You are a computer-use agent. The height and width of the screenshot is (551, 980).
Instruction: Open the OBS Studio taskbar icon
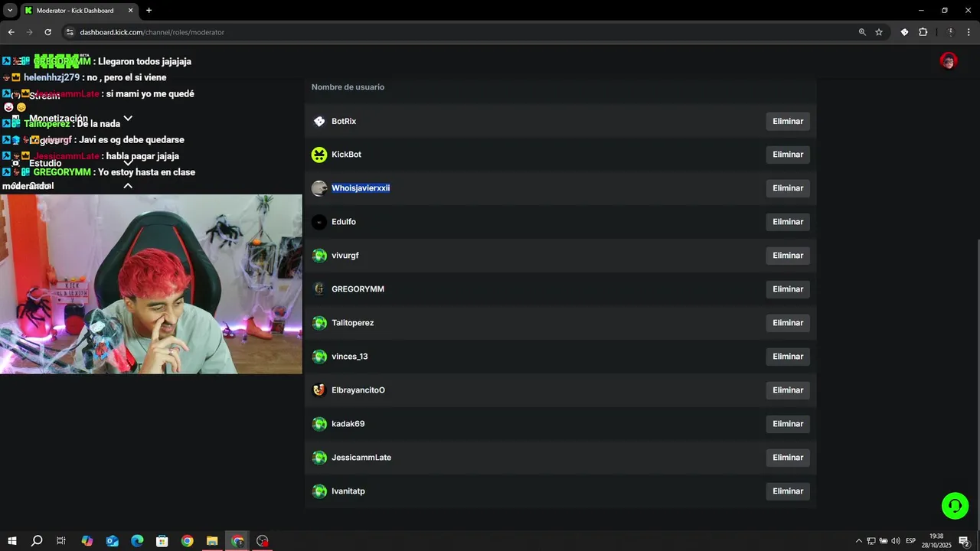point(263,541)
